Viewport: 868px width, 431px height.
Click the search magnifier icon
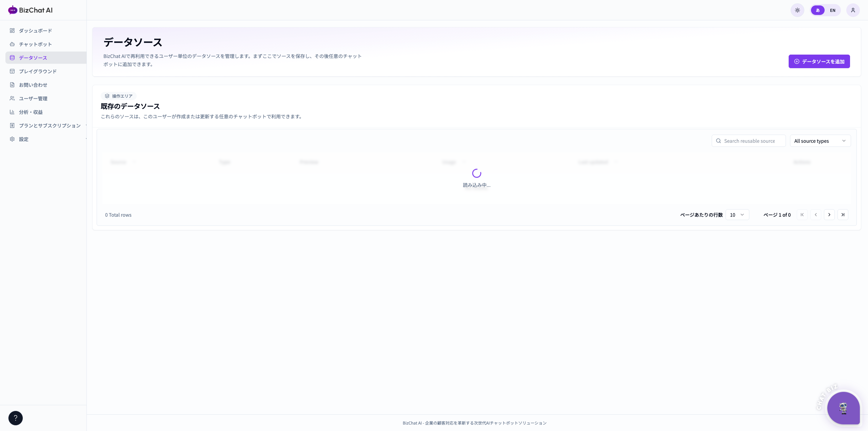(718, 141)
